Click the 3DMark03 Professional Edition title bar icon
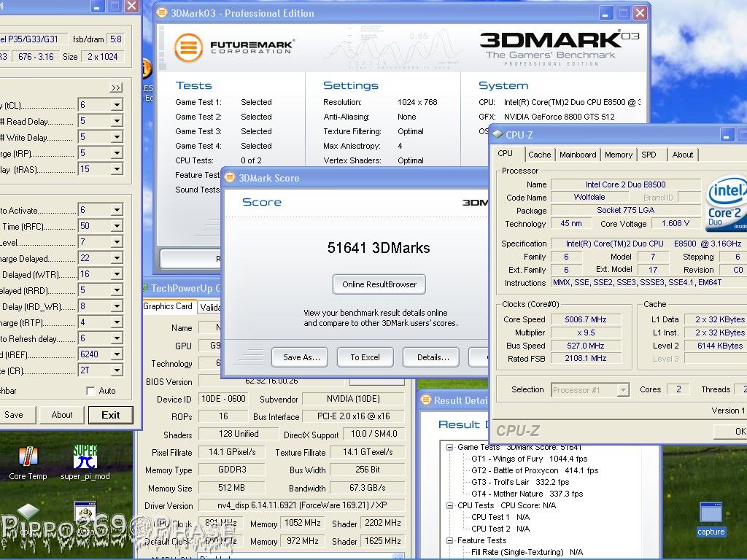The height and width of the screenshot is (560, 747). coord(162,13)
